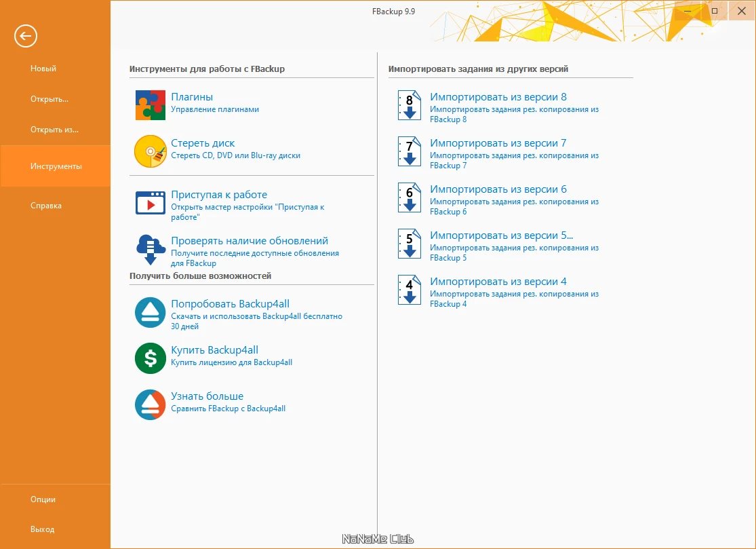Screen dimensions: 756x549
Task: Click Импортировать из версии 7 link
Action: [x=498, y=143]
